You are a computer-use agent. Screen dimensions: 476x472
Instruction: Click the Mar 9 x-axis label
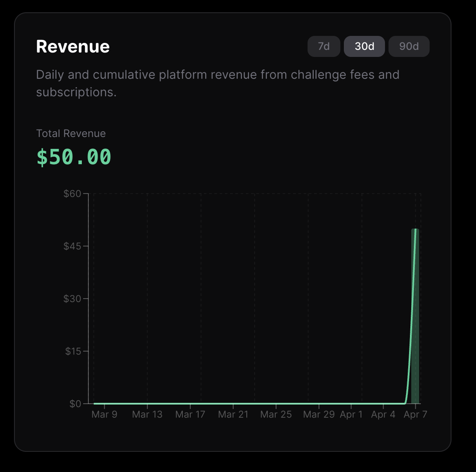104,414
